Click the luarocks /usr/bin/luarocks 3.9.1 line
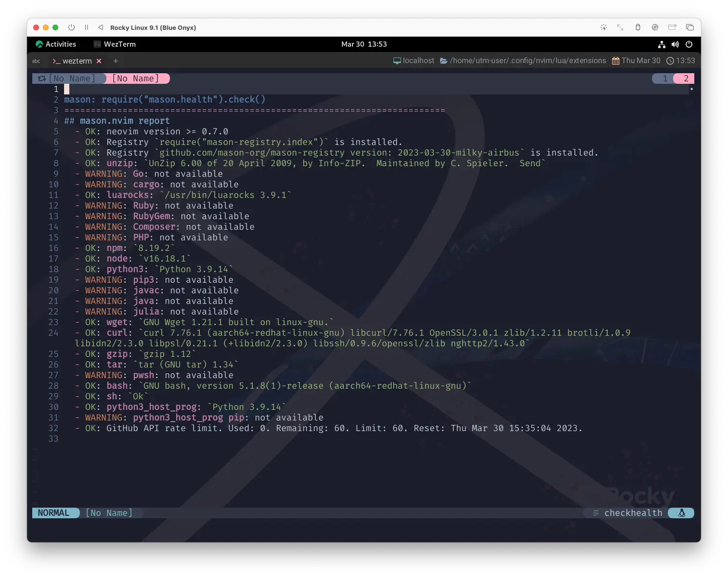 click(183, 195)
